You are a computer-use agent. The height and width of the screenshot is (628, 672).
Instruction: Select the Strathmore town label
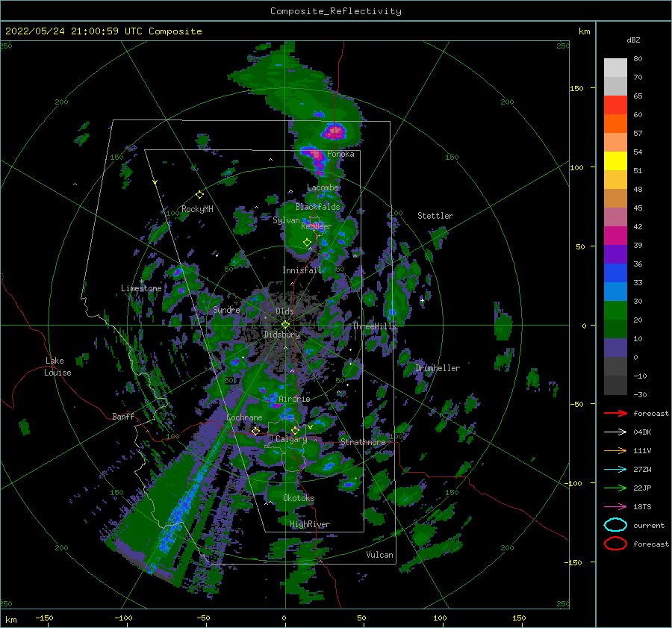pos(363,442)
